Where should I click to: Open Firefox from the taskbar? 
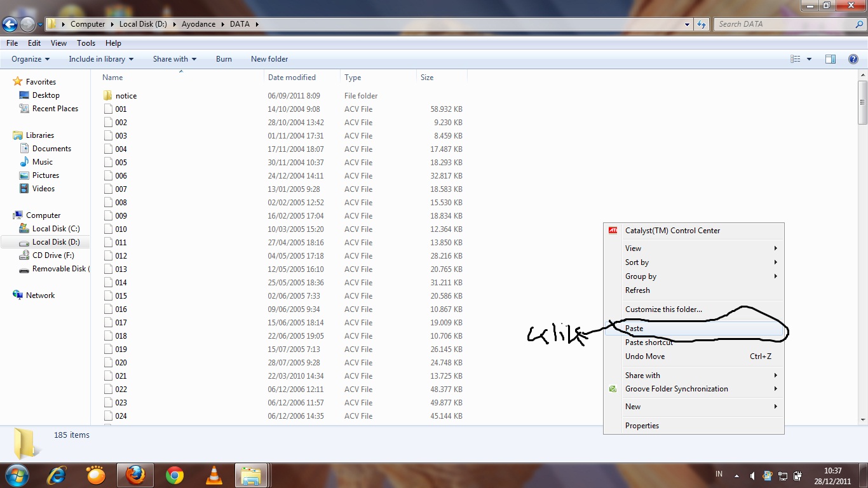click(135, 475)
